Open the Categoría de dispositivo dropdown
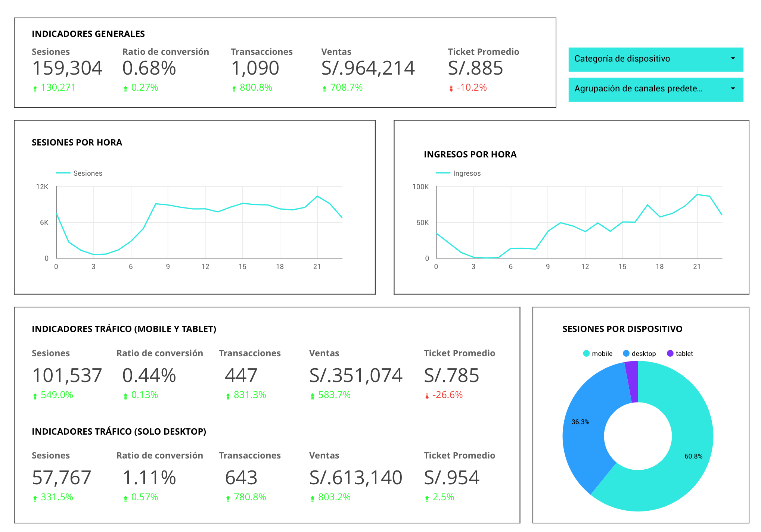This screenshot has width=761, height=532. click(x=656, y=59)
